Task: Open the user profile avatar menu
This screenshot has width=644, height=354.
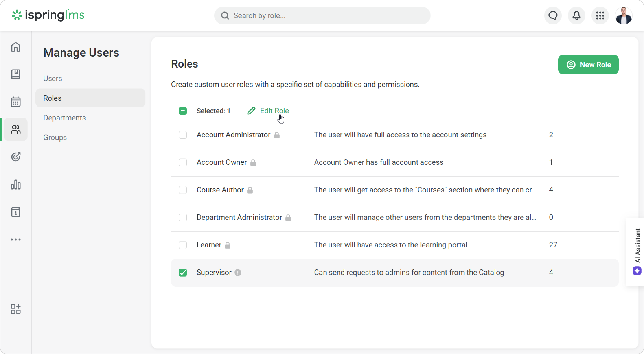Action: tap(623, 16)
